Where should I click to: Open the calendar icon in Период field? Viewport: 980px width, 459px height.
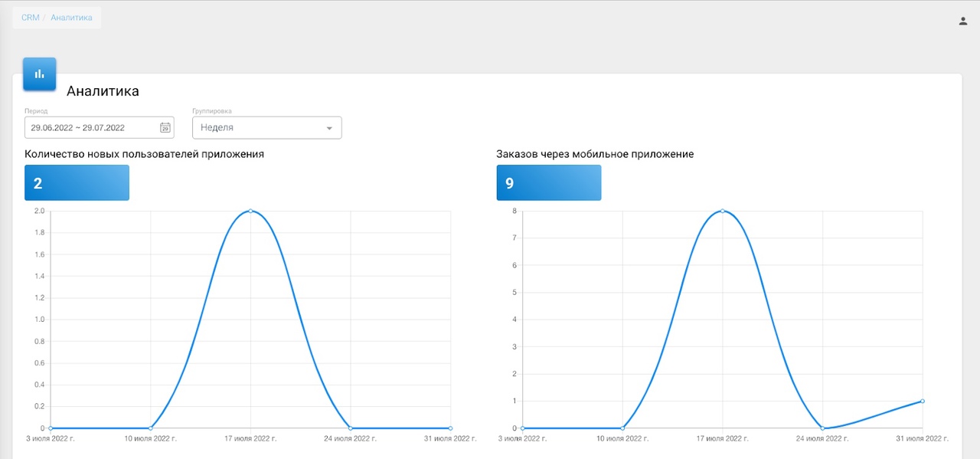coord(165,128)
